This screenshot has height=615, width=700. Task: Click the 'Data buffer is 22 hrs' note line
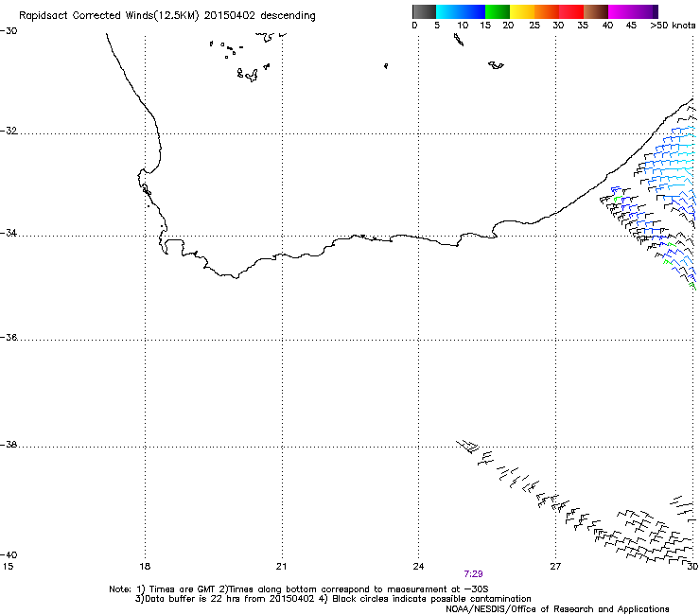pyautogui.click(x=333, y=599)
